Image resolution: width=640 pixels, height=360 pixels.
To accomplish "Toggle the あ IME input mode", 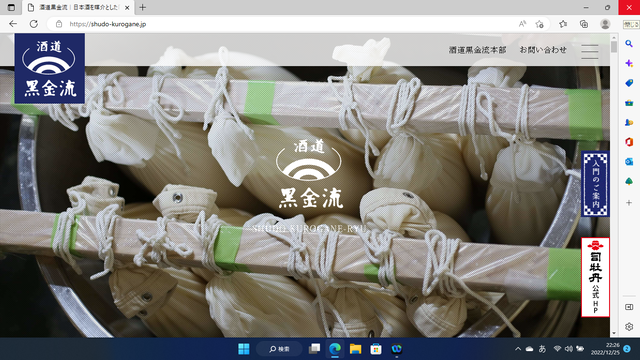I will coord(542,349).
